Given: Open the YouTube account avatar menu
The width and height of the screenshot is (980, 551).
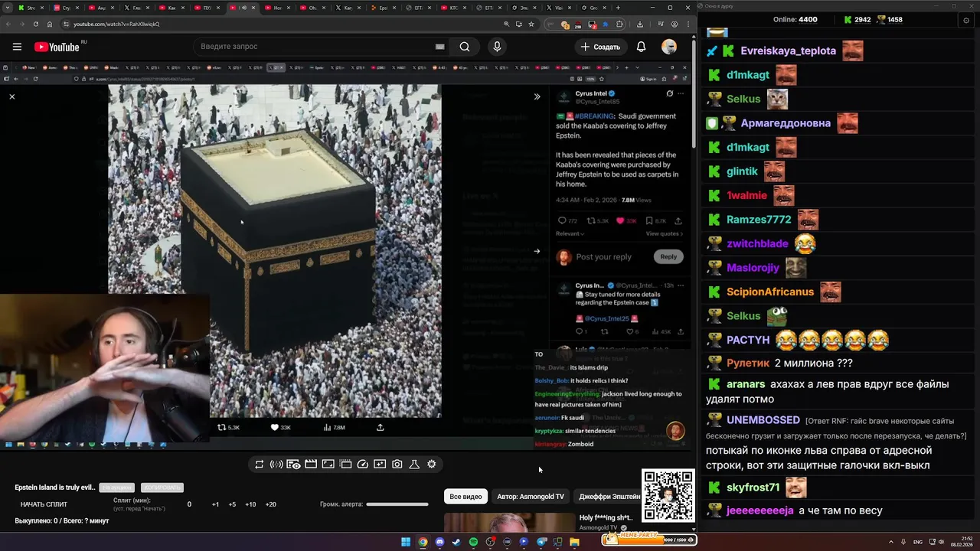Looking at the screenshot, I should point(669,47).
